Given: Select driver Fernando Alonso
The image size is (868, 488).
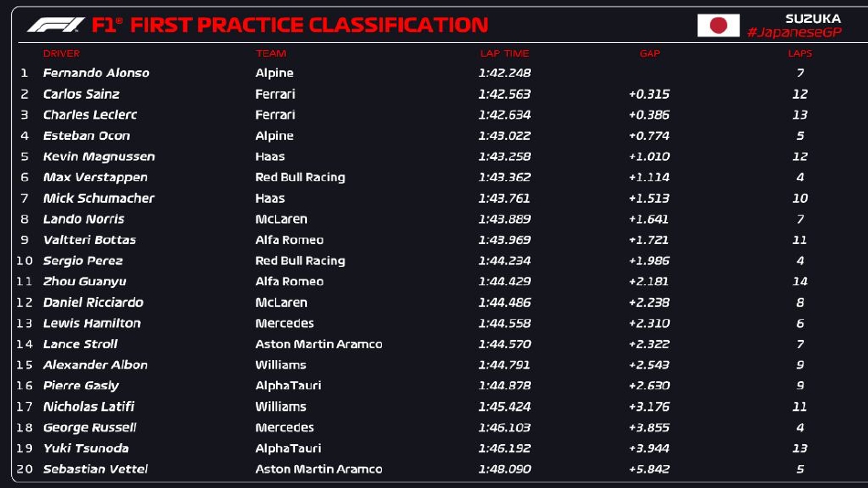Looking at the screenshot, I should [x=96, y=73].
